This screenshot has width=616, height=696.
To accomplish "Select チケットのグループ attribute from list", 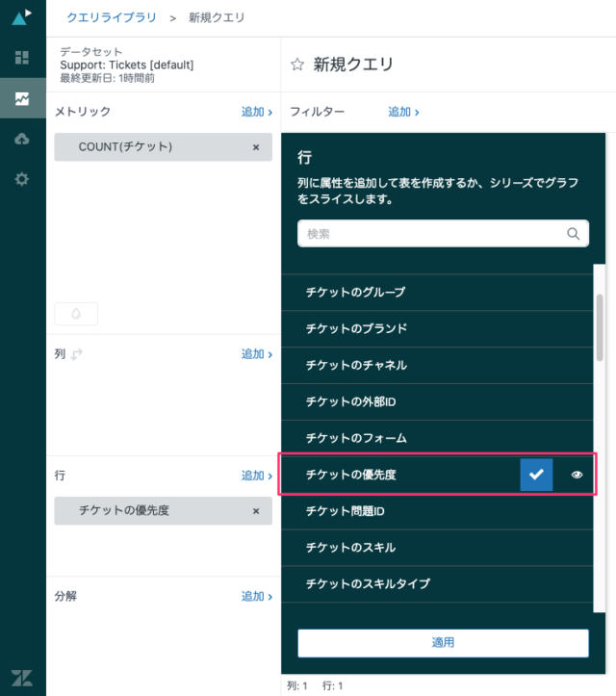I will [355, 292].
